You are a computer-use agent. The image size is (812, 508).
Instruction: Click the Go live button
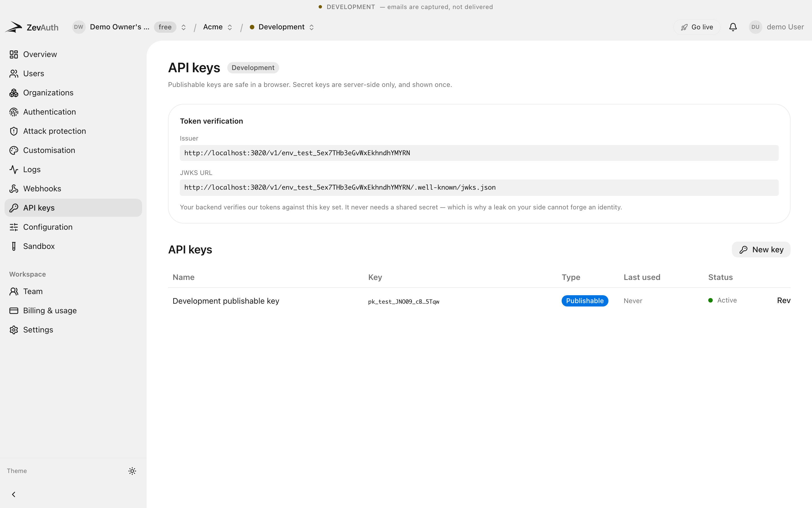[697, 27]
